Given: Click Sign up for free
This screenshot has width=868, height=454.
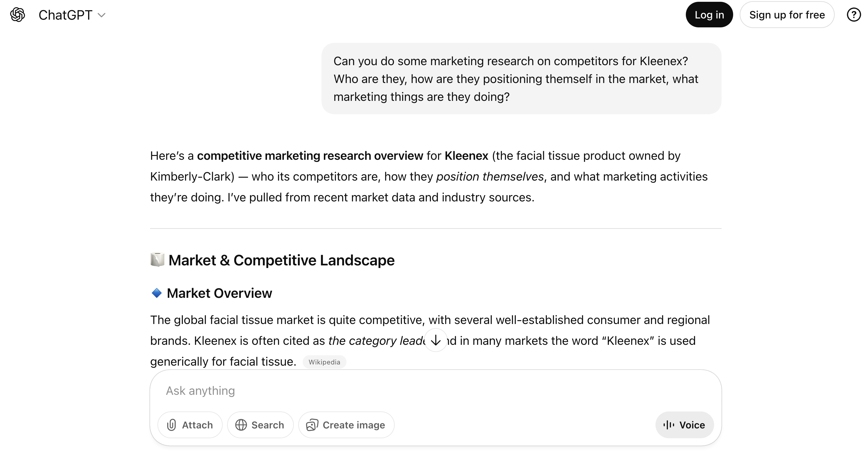Looking at the screenshot, I should click(787, 15).
